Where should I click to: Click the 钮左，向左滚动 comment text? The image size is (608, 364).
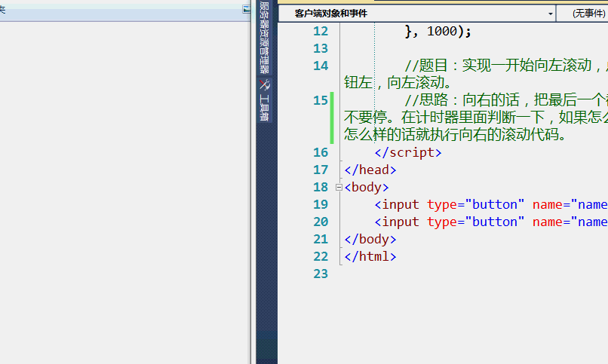tap(398, 82)
